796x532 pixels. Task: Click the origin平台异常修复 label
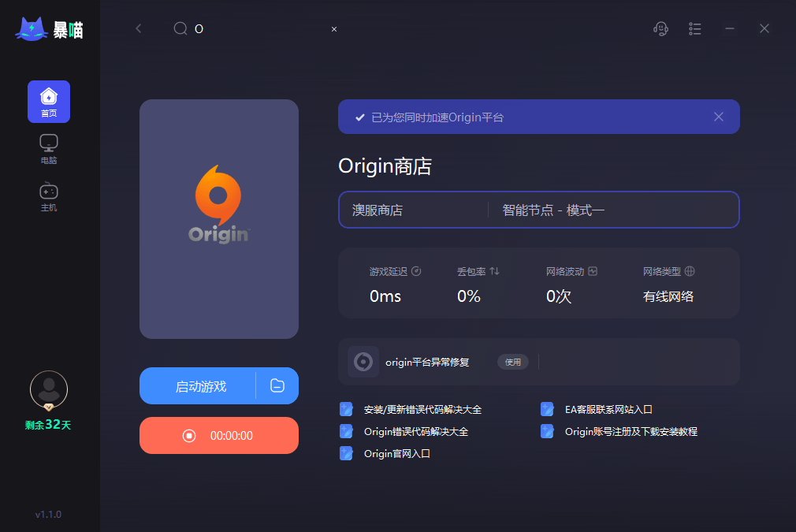click(427, 362)
